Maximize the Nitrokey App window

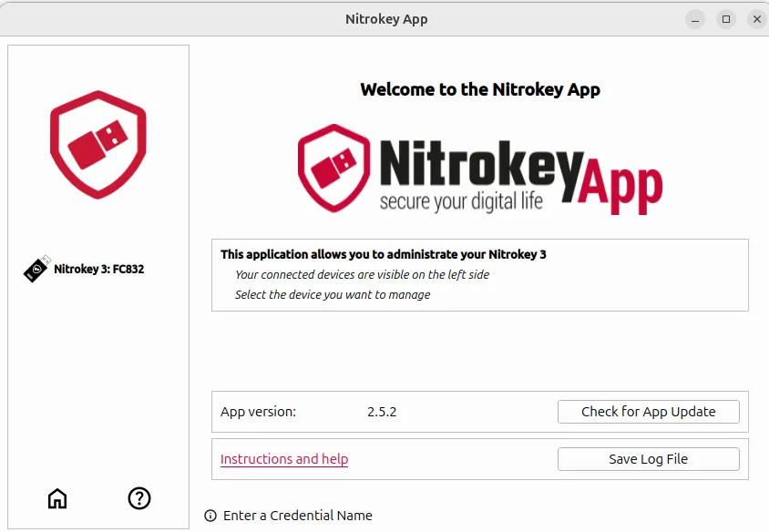[x=726, y=19]
